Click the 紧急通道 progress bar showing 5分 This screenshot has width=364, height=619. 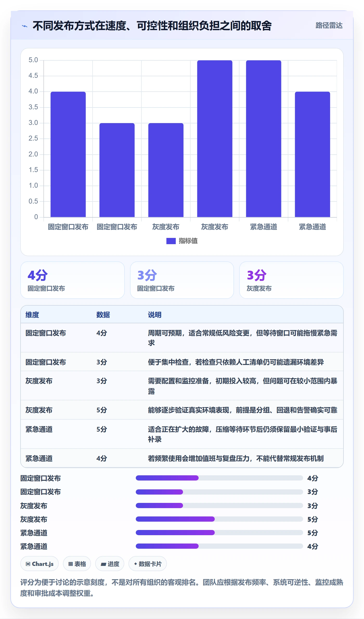219,533
